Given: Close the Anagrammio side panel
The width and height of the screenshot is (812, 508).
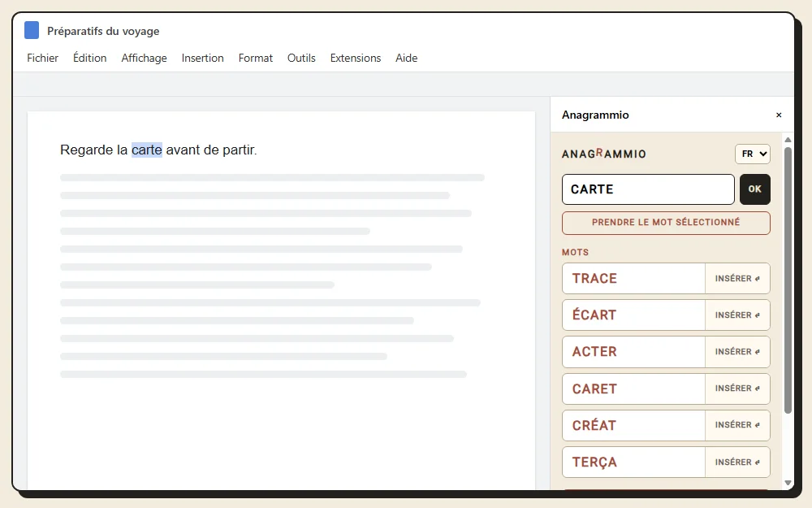Looking at the screenshot, I should [x=779, y=115].
